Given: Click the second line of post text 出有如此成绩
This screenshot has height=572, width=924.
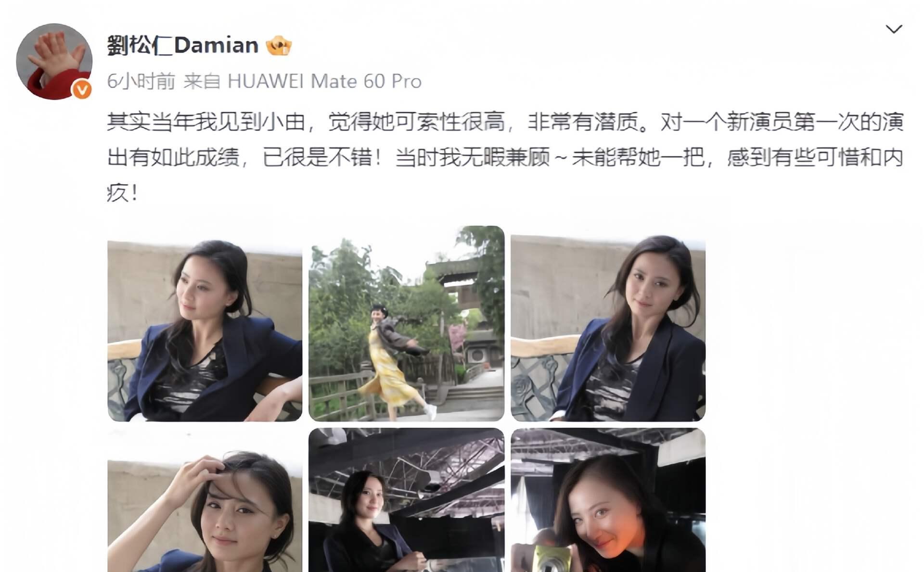Looking at the screenshot, I should tap(505, 157).
